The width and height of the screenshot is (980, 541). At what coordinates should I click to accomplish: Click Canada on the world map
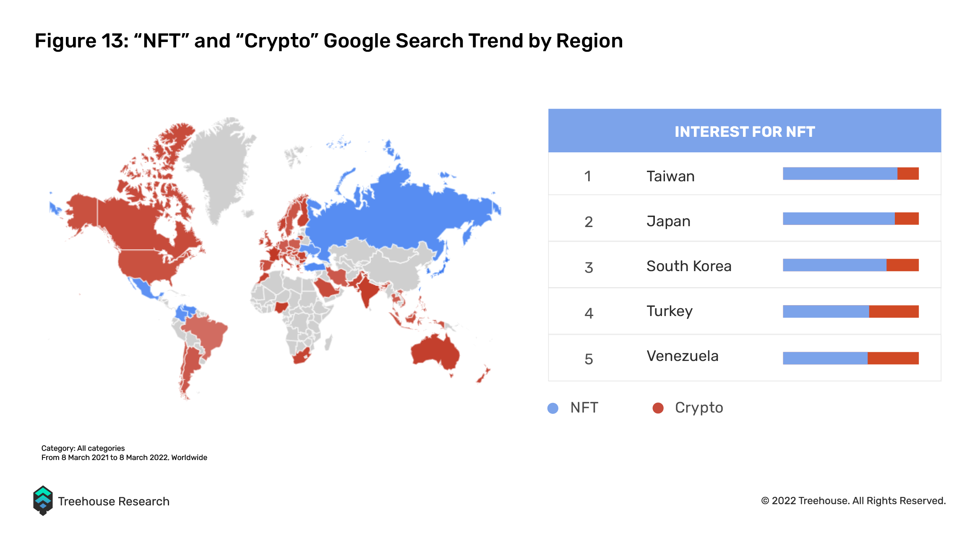tap(138, 222)
